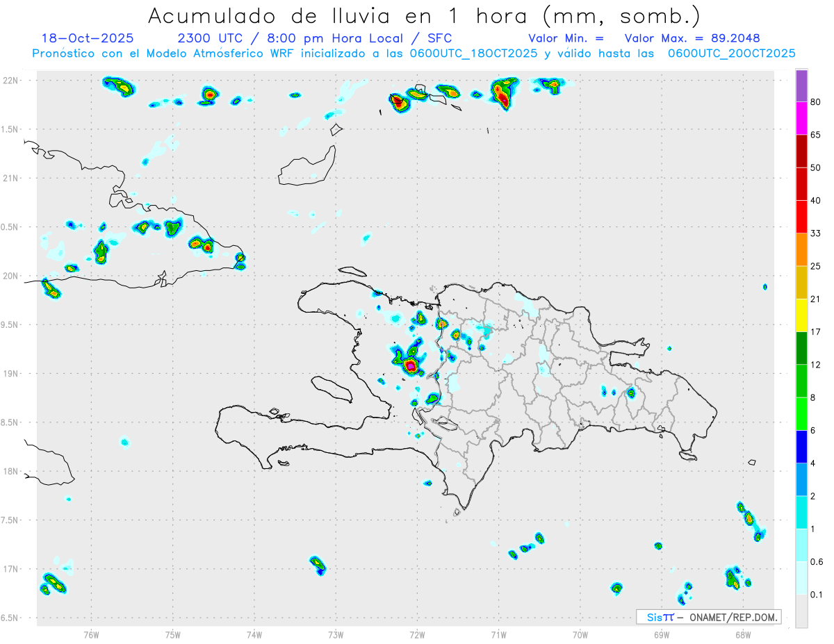
Task: Click the legend value '33'
Action: point(817,233)
